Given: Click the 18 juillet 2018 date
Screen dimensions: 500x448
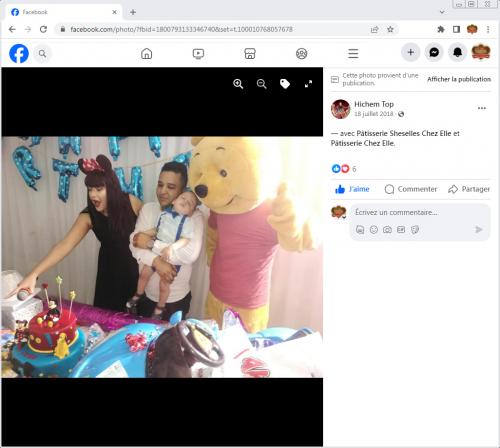Looking at the screenshot, I should 374,114.
